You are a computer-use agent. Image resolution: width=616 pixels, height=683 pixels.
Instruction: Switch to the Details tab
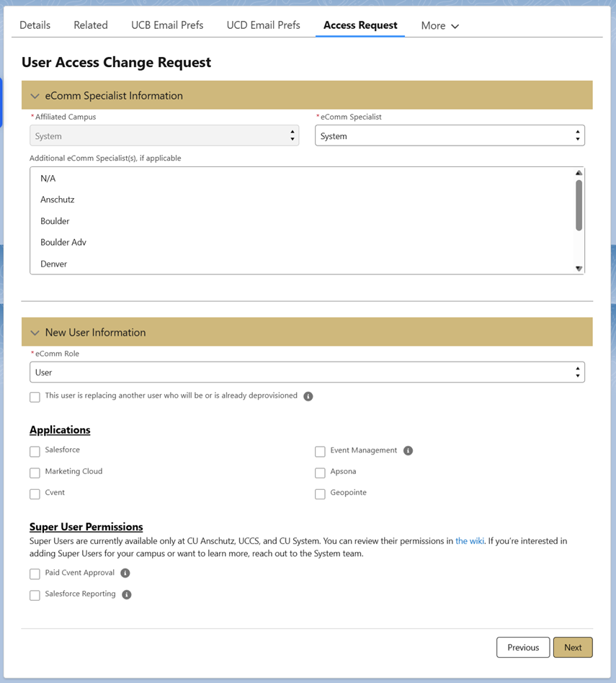[35, 25]
